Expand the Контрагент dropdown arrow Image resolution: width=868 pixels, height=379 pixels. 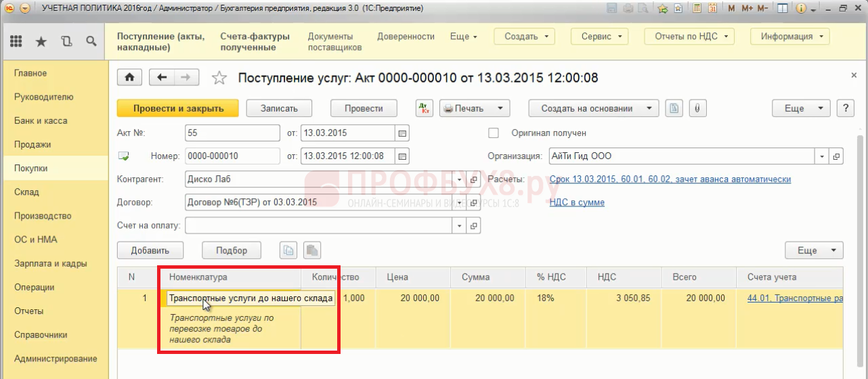coord(459,180)
